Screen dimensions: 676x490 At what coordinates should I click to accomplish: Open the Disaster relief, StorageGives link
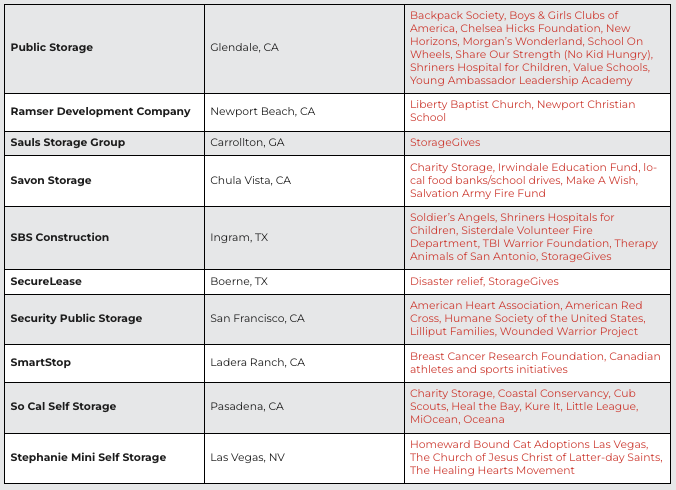pyautogui.click(x=484, y=281)
